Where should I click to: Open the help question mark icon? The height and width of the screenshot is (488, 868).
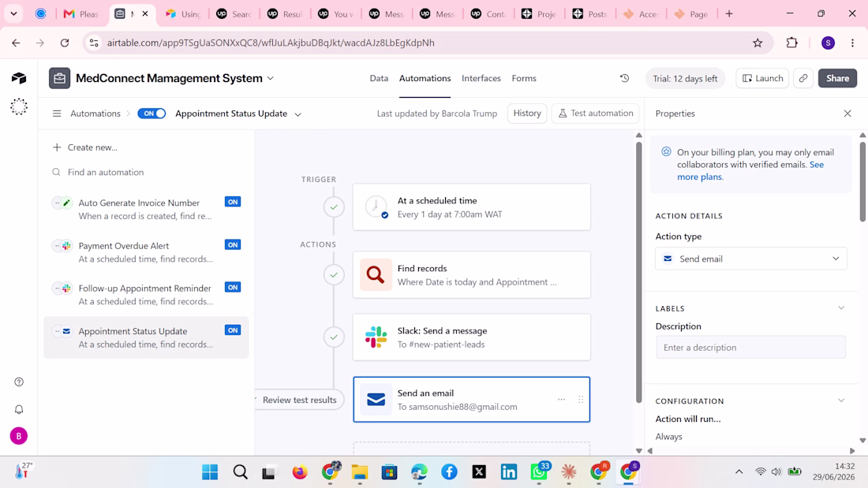(x=19, y=382)
